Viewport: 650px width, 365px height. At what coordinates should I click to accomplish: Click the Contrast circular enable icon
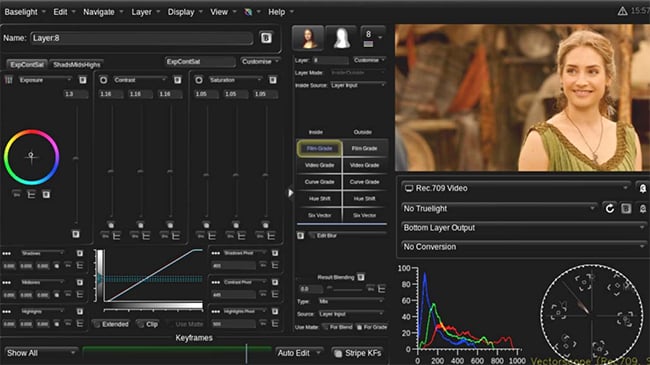104,80
